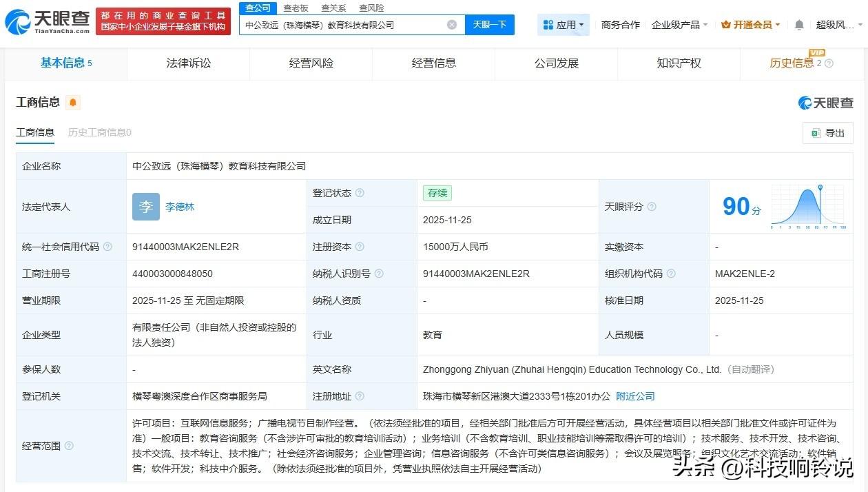
Task: Click help icon next to 纳税人识别号
Action: click(379, 274)
